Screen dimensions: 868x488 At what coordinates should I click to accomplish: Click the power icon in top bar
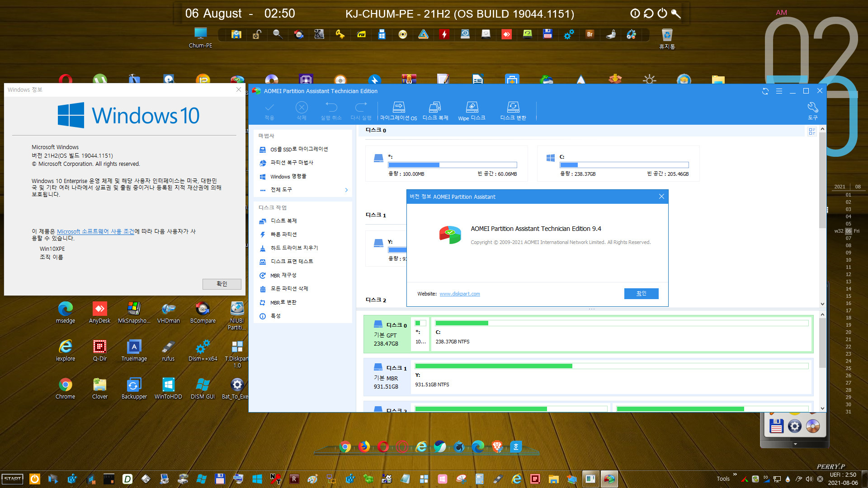tap(662, 14)
